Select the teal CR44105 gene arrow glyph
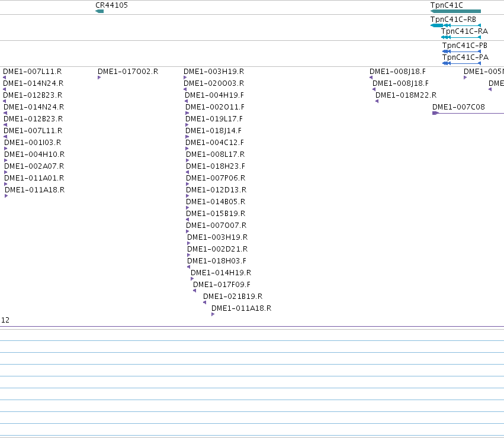The height and width of the screenshot is (438, 504). tap(99, 11)
